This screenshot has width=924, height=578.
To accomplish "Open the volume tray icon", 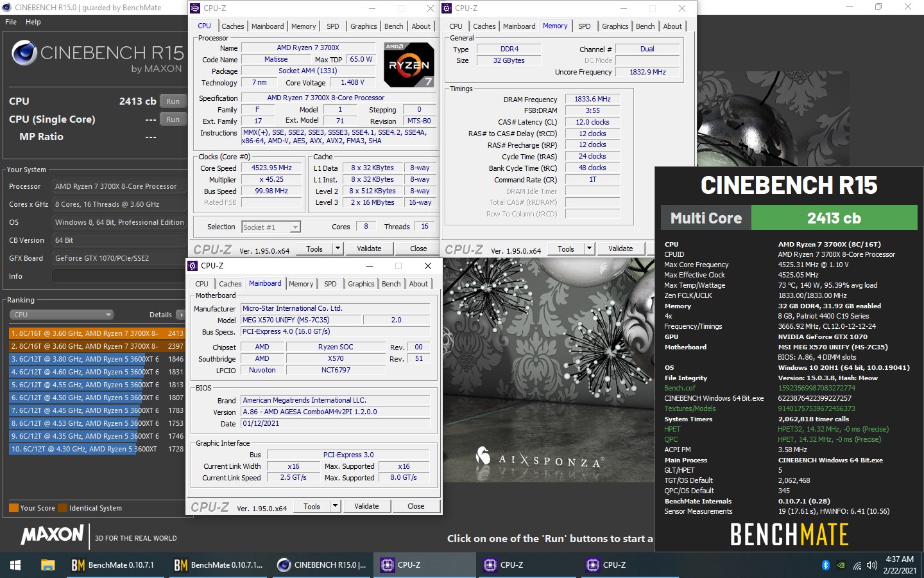I will click(871, 565).
